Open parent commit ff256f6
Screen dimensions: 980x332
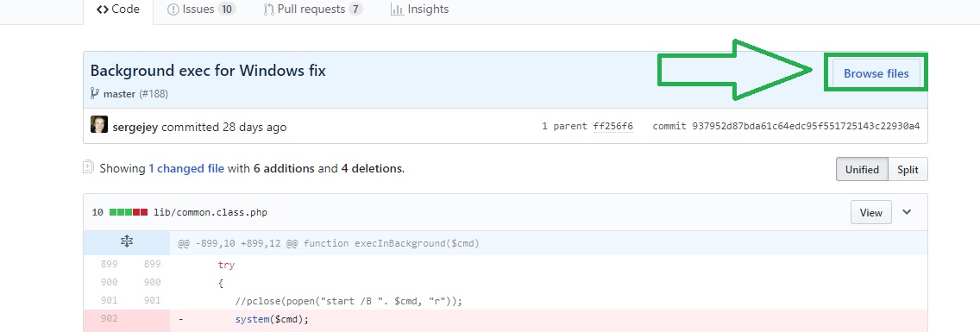613,126
